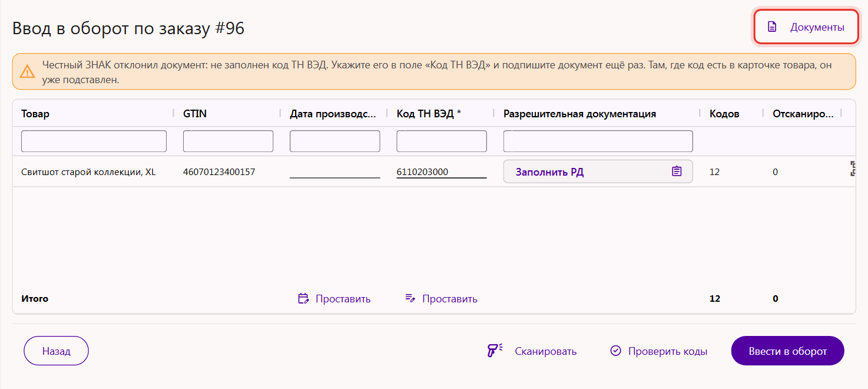Focus the GTIN filter field
This screenshot has height=389, width=868.
click(228, 141)
